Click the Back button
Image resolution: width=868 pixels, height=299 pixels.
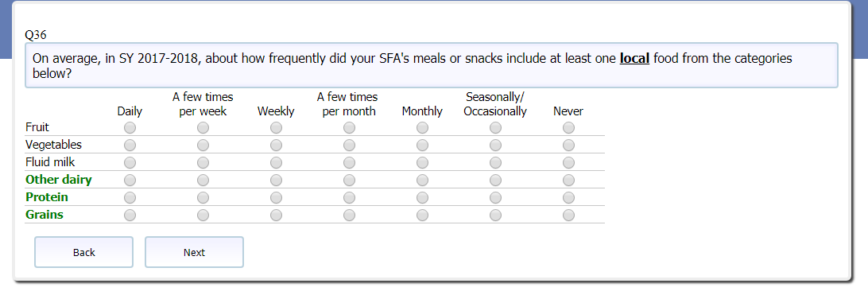tap(84, 253)
